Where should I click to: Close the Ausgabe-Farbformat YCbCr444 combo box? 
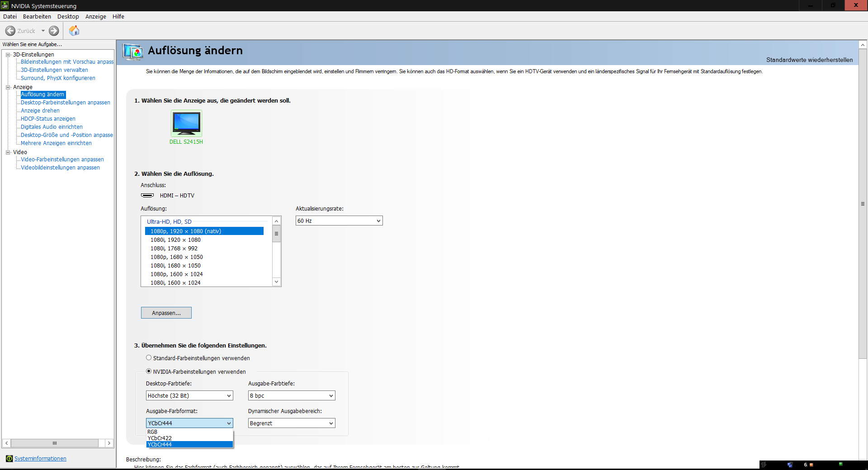189,423
